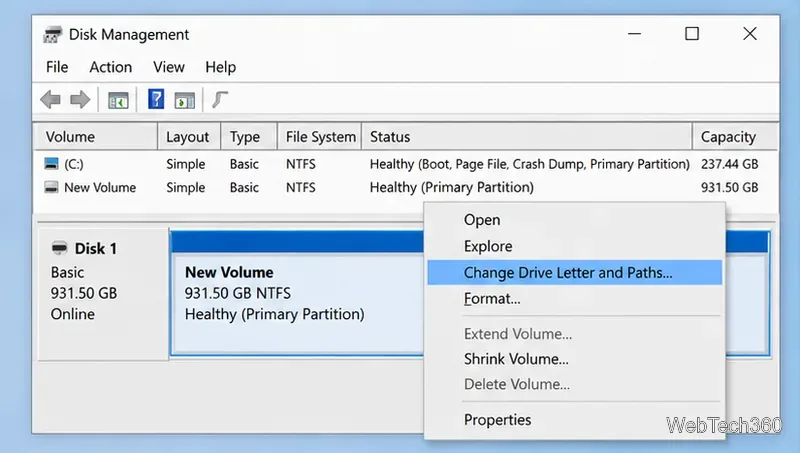The height and width of the screenshot is (453, 800).
Task: Sort by the Layout column header
Action: pos(189,137)
